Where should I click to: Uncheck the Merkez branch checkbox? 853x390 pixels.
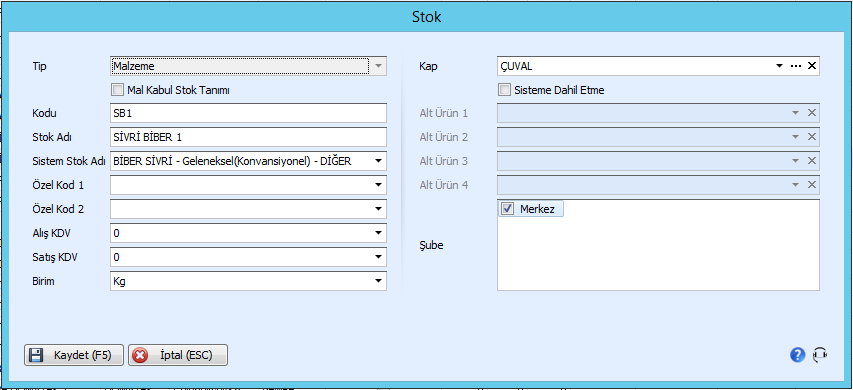pyautogui.click(x=507, y=209)
